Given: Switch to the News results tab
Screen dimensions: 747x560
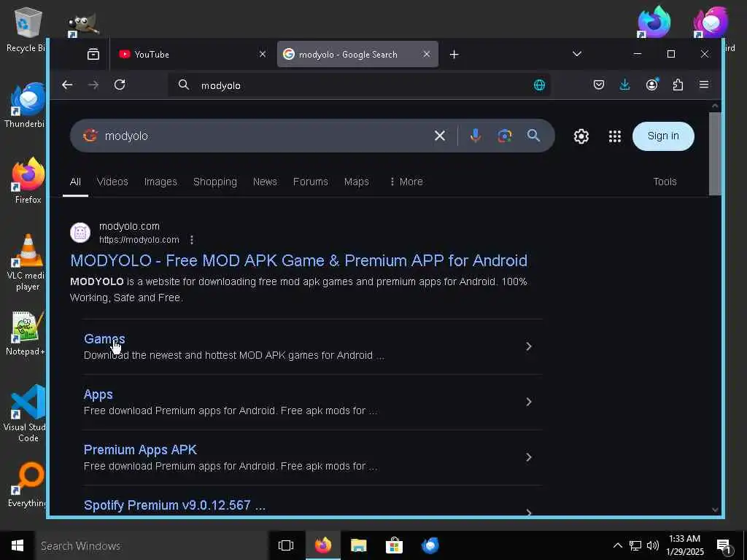Looking at the screenshot, I should 265,182.
